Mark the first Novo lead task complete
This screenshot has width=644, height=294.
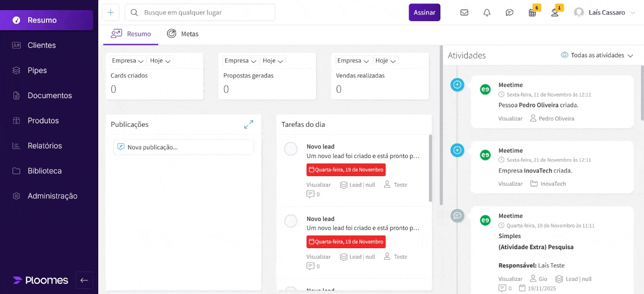(x=291, y=149)
